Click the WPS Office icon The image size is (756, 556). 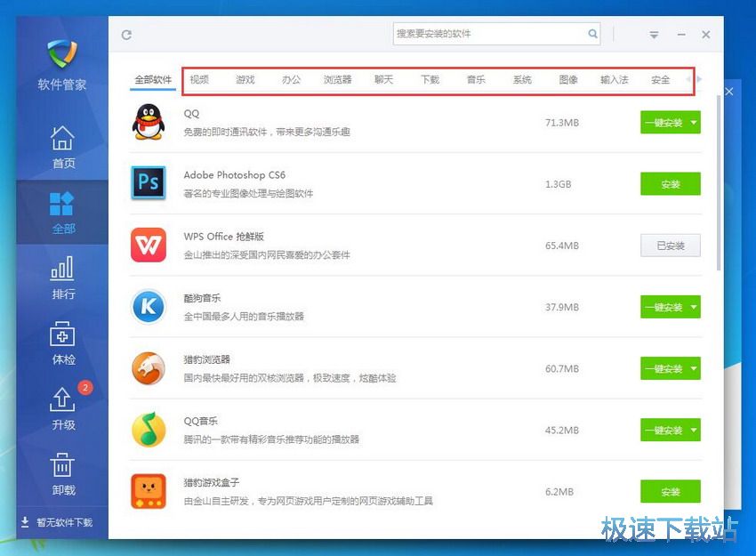[x=148, y=245]
